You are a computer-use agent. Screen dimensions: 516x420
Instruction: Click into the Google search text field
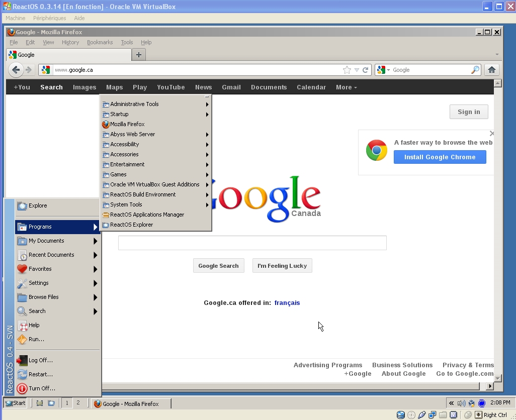click(x=252, y=243)
